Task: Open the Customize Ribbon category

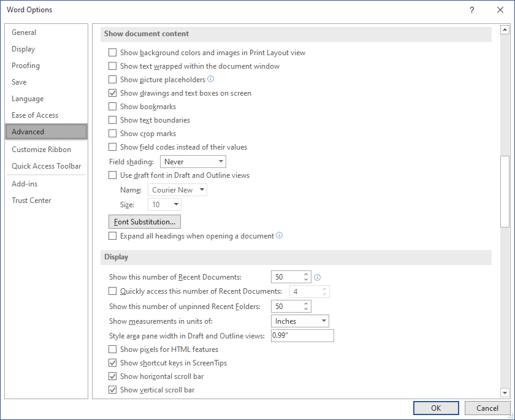Action: pos(42,150)
